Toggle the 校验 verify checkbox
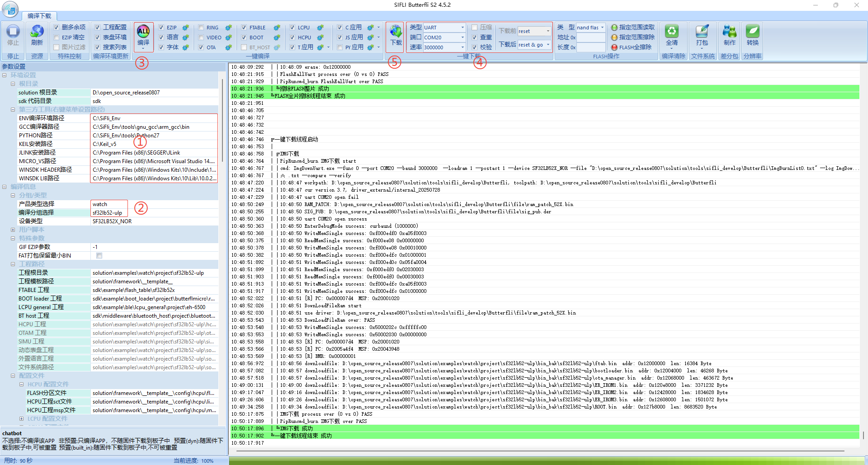 pyautogui.click(x=474, y=47)
